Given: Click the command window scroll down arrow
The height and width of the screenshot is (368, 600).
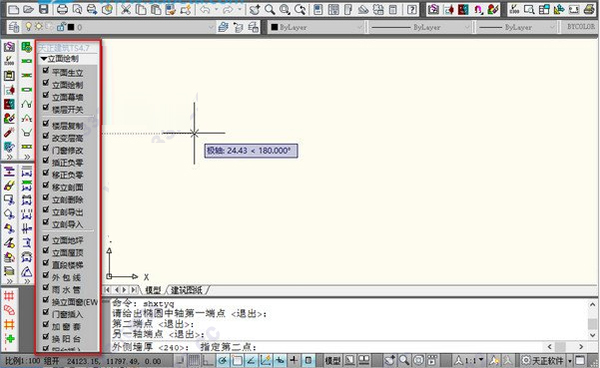Looking at the screenshot, I should point(592,335).
